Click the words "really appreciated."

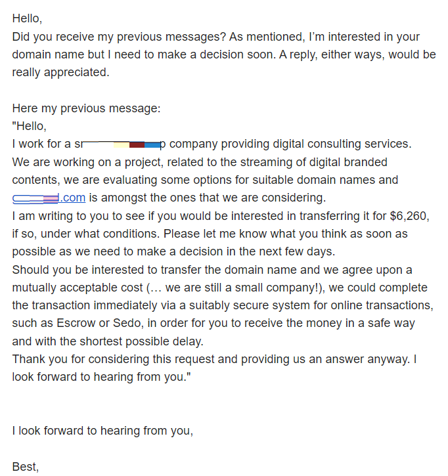point(60,72)
